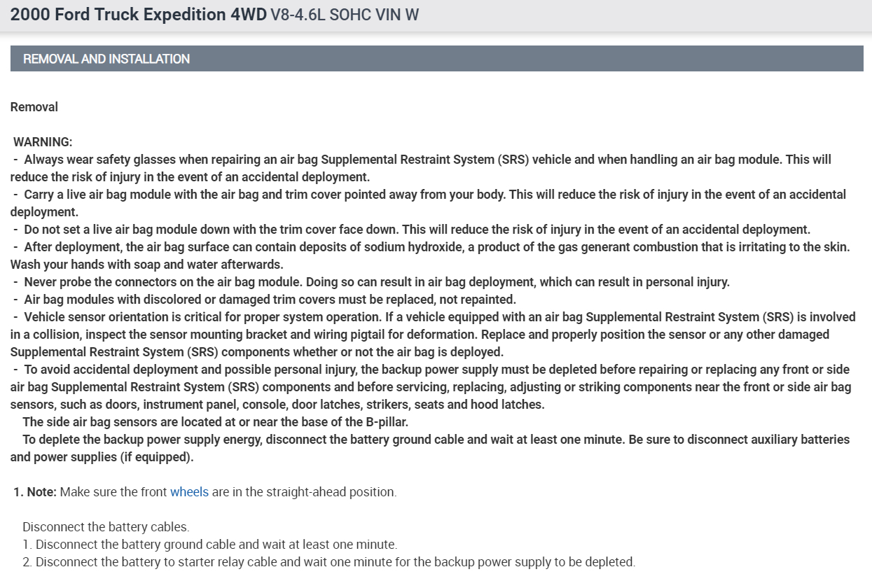The image size is (872, 588).
Task: Click the bold "Removal" subheading
Action: click(x=34, y=107)
